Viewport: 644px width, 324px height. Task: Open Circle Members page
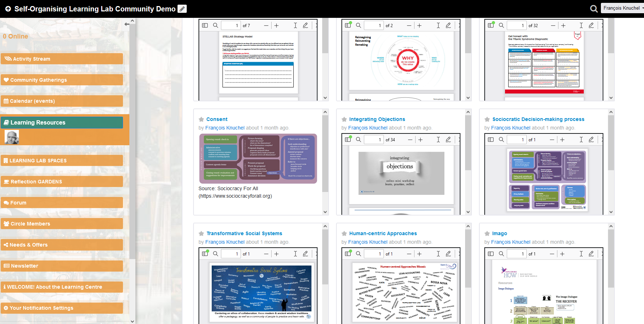coord(62,224)
